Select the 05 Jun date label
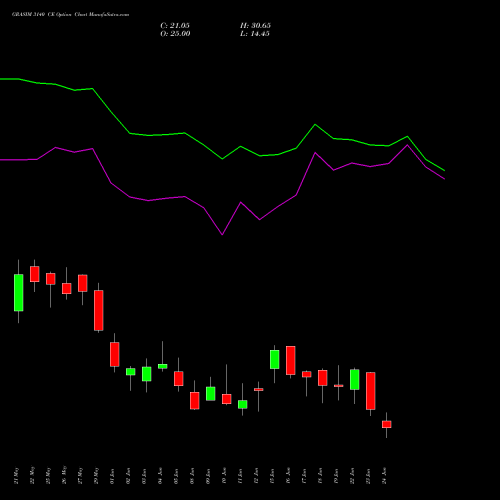The height and width of the screenshot is (500, 500). (177, 476)
